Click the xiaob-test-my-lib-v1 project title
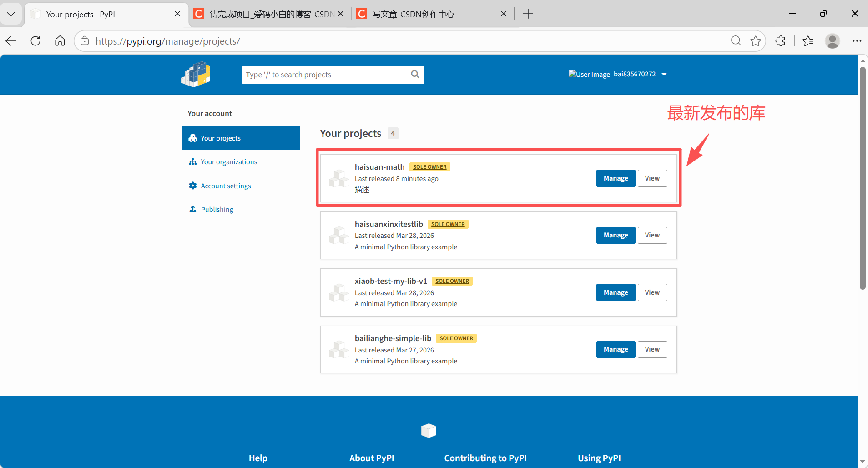Image resolution: width=868 pixels, height=468 pixels. [x=391, y=281]
